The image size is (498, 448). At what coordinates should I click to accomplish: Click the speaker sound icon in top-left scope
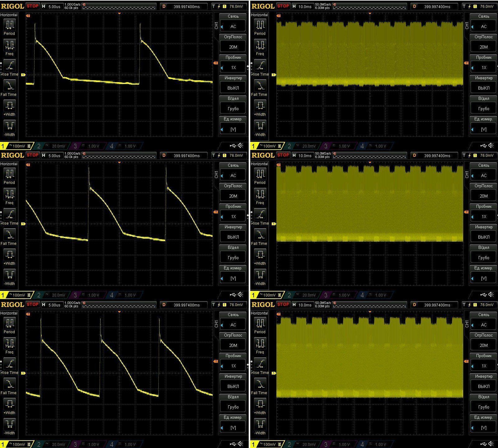(241, 146)
